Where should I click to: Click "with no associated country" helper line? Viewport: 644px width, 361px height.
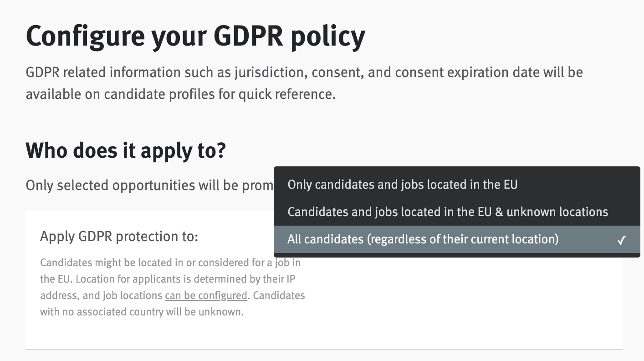142,312
